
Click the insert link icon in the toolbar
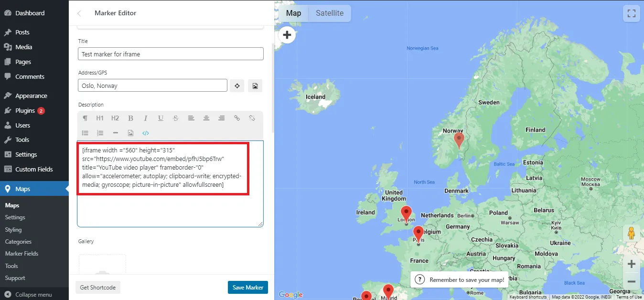pyautogui.click(x=237, y=118)
